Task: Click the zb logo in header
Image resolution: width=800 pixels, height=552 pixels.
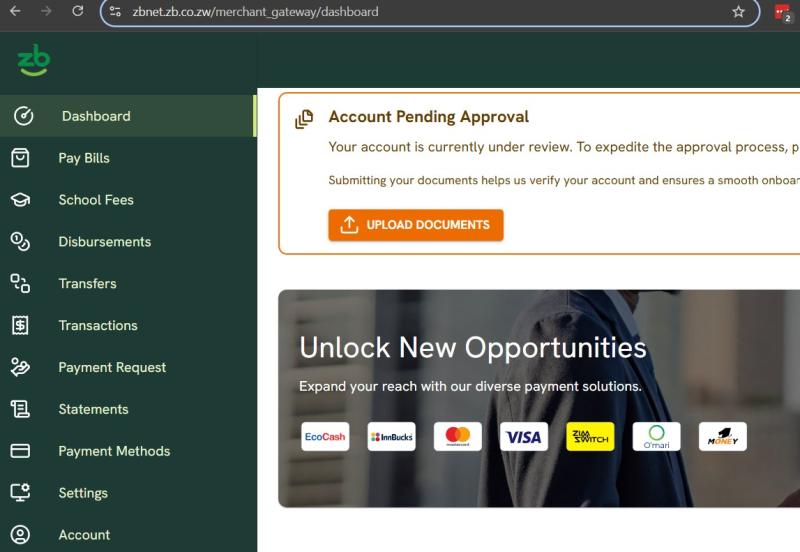Action: 34,60
